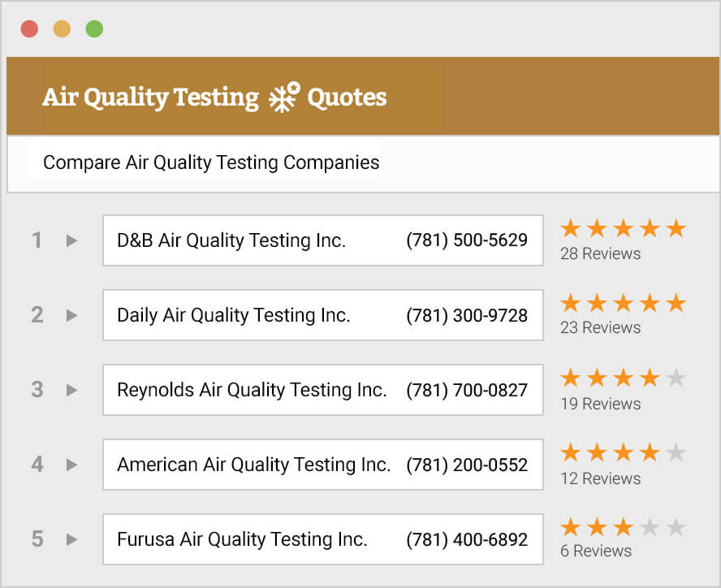Expand the American Air Quality Testing row
The image size is (721, 588).
coord(71,465)
